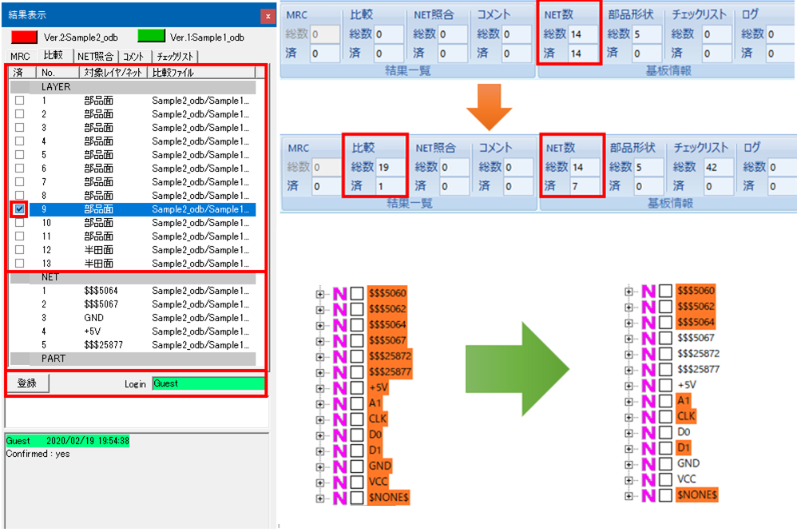Viewport: 797px width, 532px height.
Task: Click the green Login field showing Guest
Action: tap(208, 383)
